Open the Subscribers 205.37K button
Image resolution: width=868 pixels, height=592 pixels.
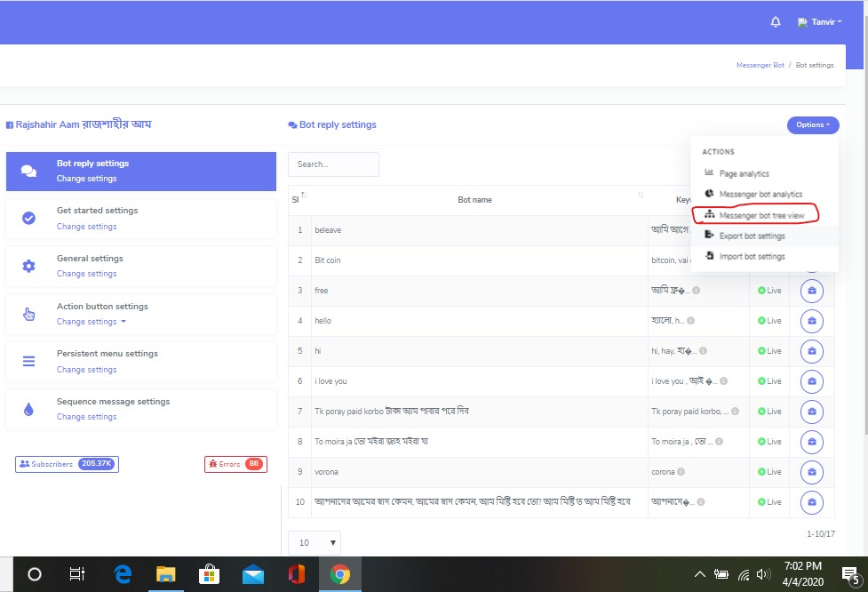(67, 464)
